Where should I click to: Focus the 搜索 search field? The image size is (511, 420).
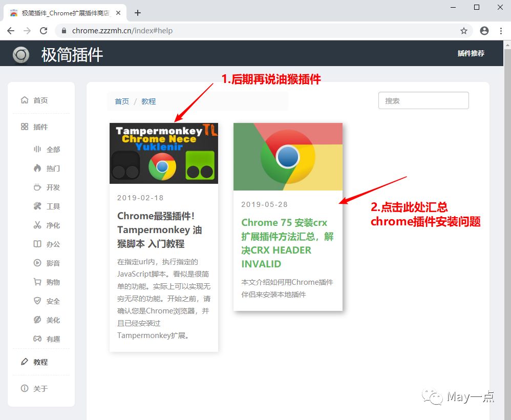423,100
